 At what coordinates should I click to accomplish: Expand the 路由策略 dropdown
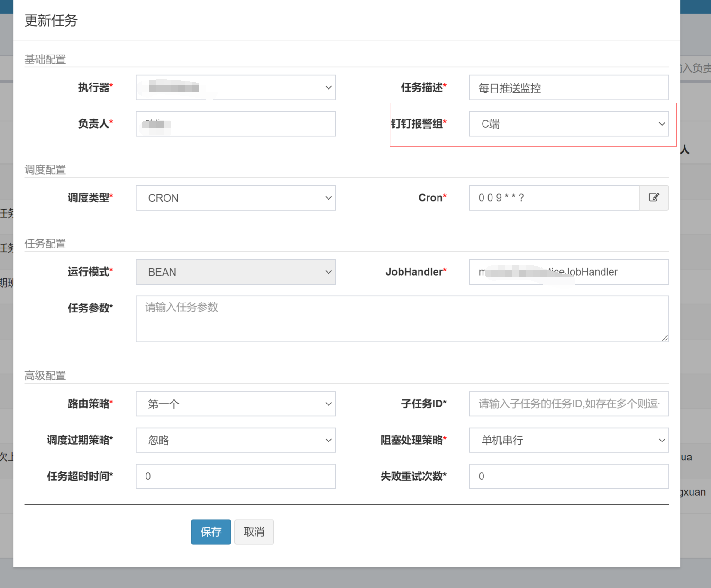(235, 404)
